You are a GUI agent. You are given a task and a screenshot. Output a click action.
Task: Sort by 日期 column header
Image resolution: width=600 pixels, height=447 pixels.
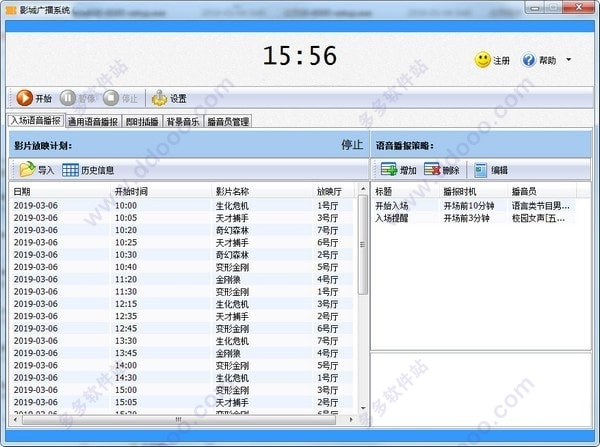coord(60,191)
